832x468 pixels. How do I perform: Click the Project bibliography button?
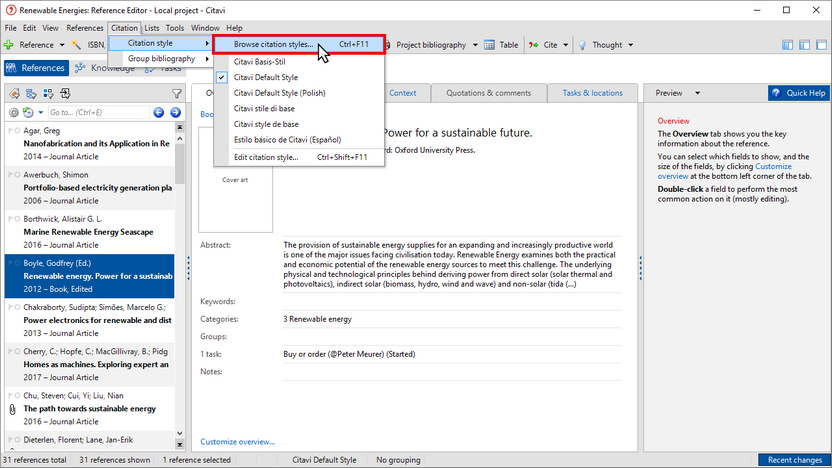tap(430, 45)
